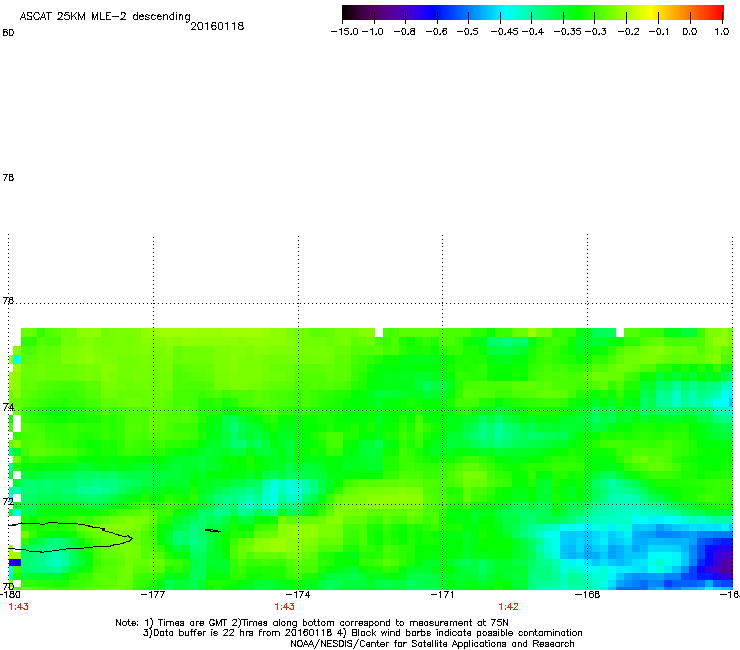The height and width of the screenshot is (650, 740).
Task: Click the NOAA/NESDIS Center credit line
Action: [432, 644]
